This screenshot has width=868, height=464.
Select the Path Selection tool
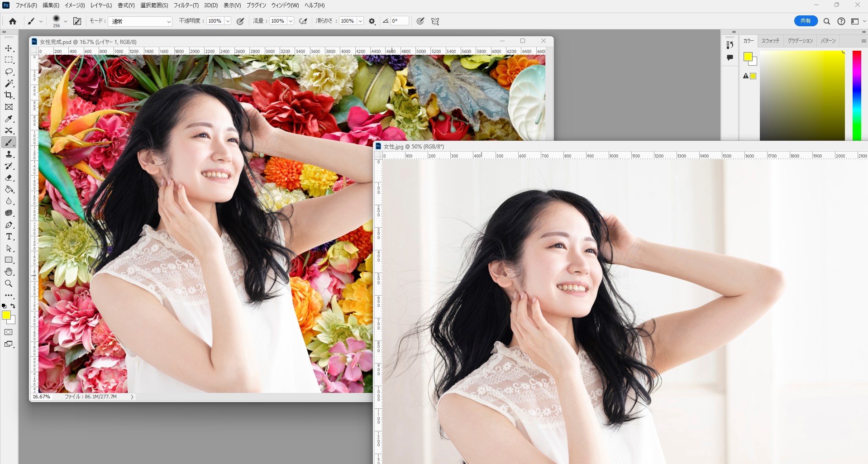click(x=9, y=249)
